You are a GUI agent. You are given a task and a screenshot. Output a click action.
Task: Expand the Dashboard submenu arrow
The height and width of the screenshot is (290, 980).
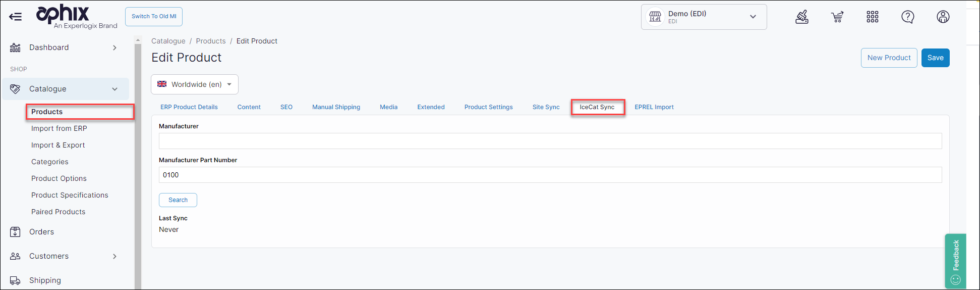click(115, 47)
